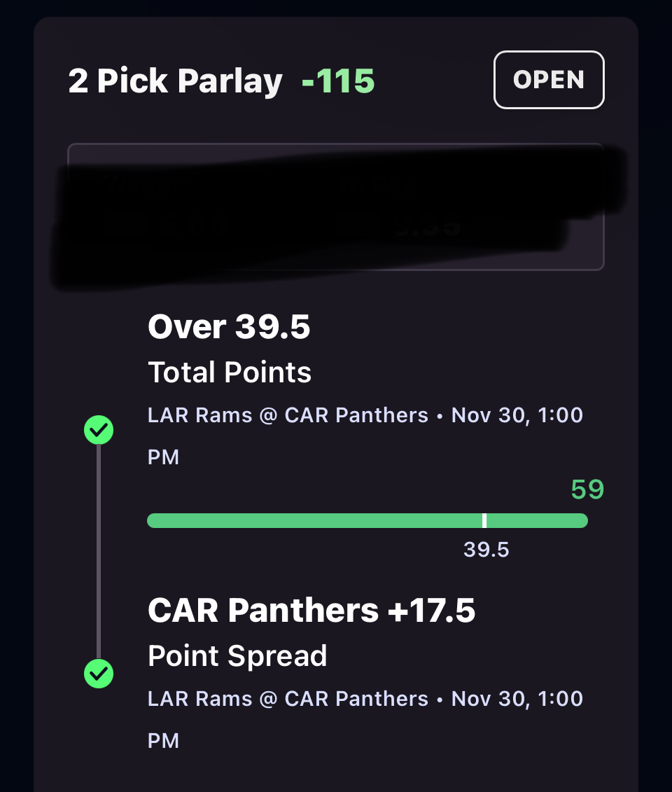Image resolution: width=672 pixels, height=792 pixels.
Task: Click the Rams @ Panthers matchup under Point Spread
Action: pos(288,699)
